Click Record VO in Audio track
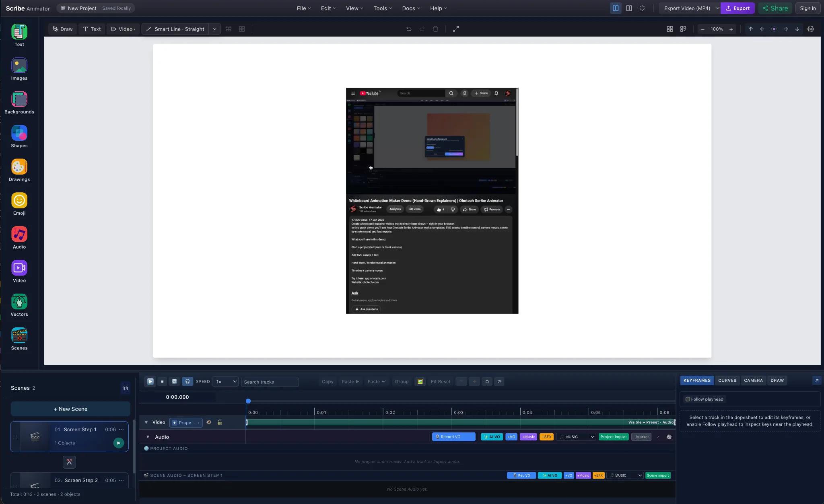 click(x=453, y=437)
